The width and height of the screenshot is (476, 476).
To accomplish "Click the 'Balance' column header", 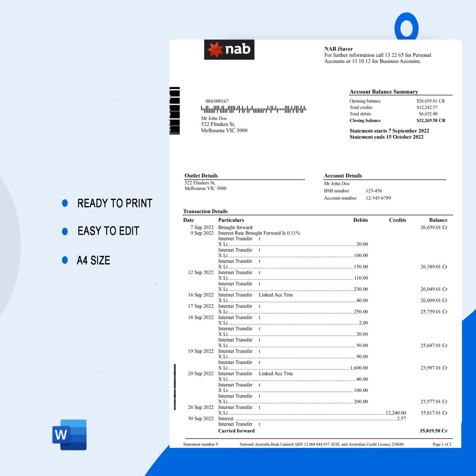I will (x=438, y=220).
